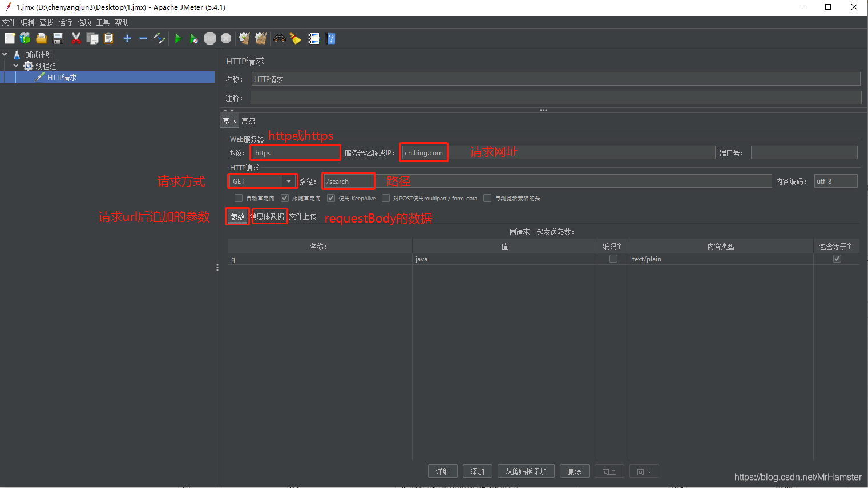Click the blue plus Expand All icon

(127, 38)
